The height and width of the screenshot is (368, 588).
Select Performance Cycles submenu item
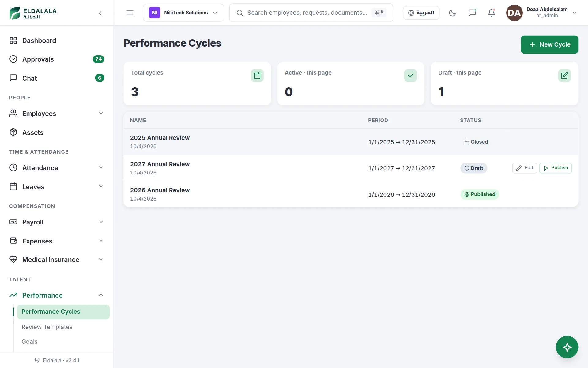(x=63, y=312)
